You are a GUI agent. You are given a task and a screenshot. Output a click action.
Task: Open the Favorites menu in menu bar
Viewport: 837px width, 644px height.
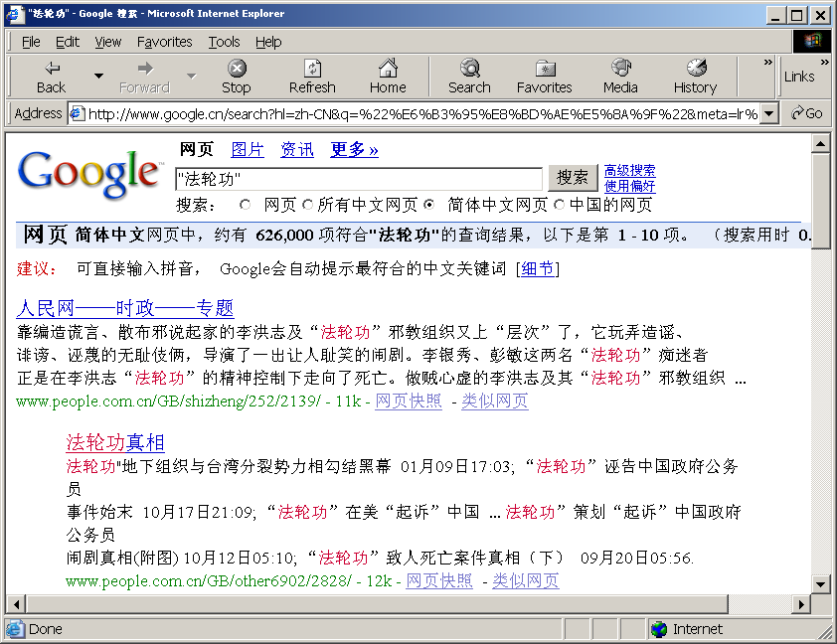164,42
